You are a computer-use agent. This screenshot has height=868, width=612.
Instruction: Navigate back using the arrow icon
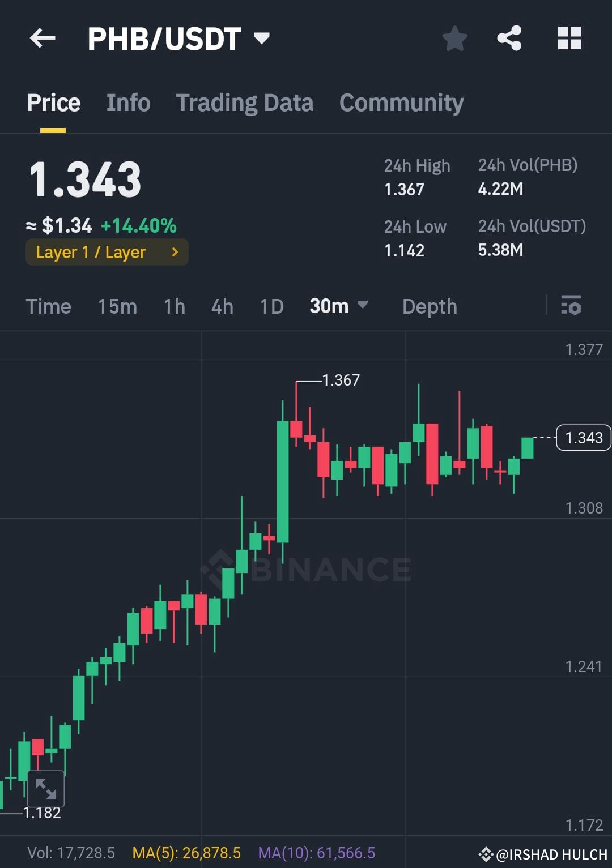[42, 38]
